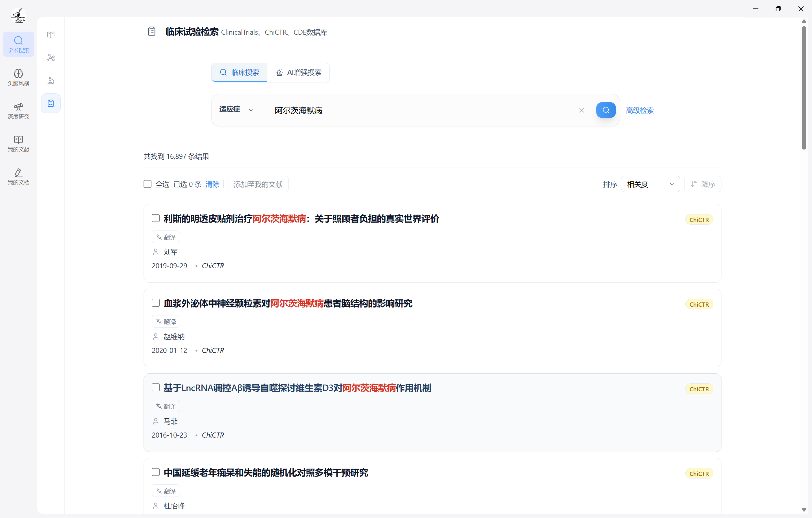Open the 相关度 sort dropdown
This screenshot has width=812, height=518.
(650, 184)
